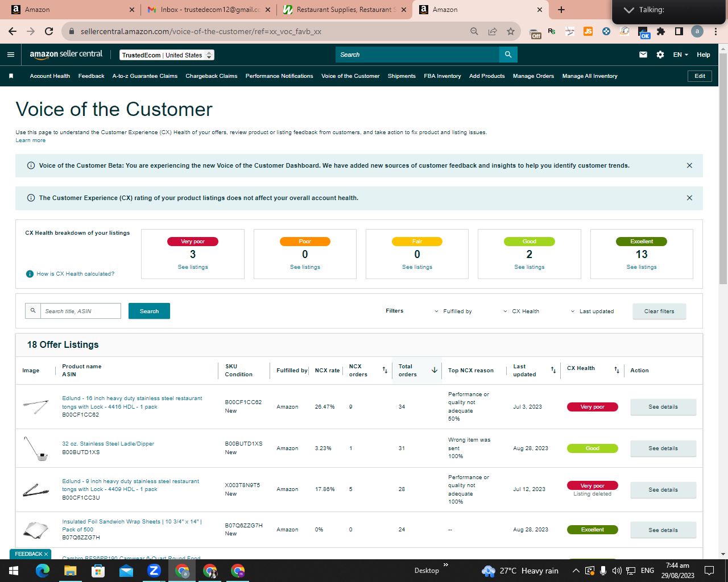Click the bookmark flag icon in nav bar
This screenshot has height=582, width=728.
(11, 76)
